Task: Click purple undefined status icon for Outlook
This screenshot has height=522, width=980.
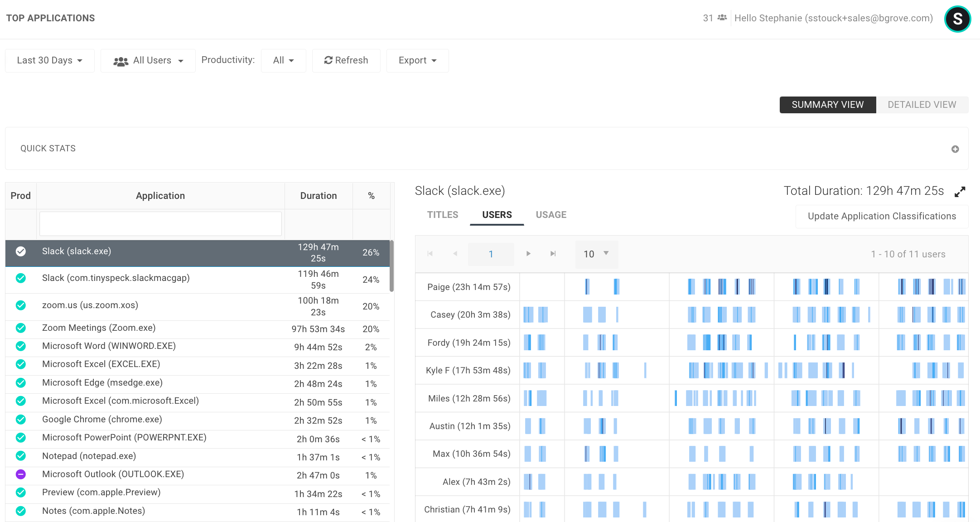Action: [x=21, y=474]
